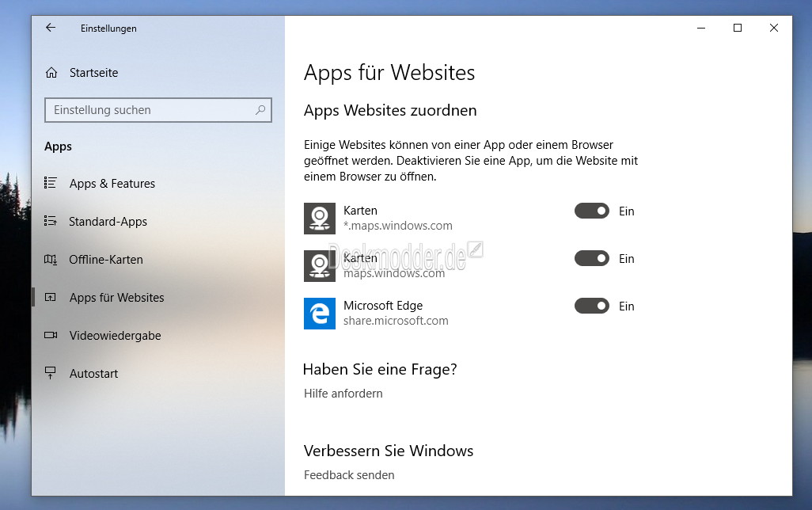Toggle the second Karten maps.windows.com switch
812x510 pixels.
tap(592, 258)
